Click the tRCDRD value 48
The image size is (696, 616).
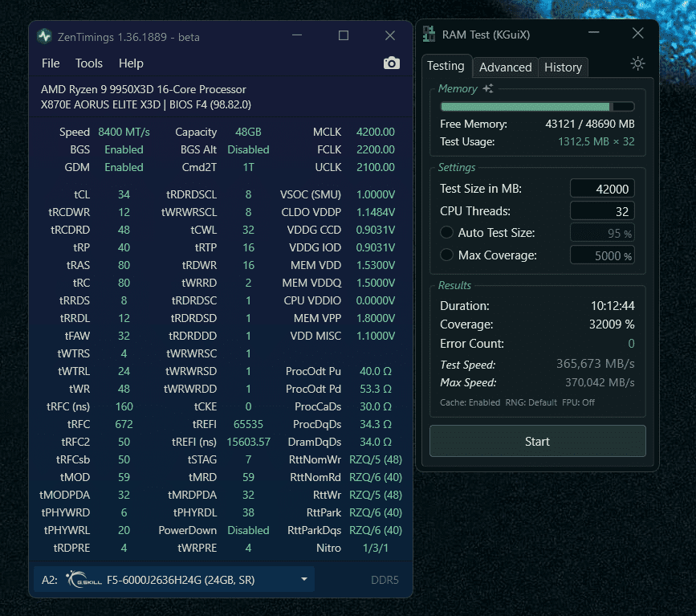[x=124, y=230]
